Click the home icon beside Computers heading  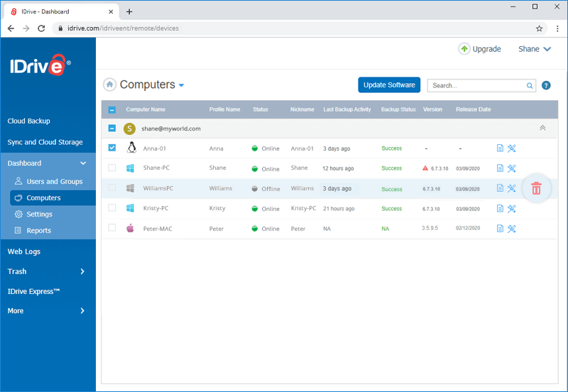(x=109, y=85)
